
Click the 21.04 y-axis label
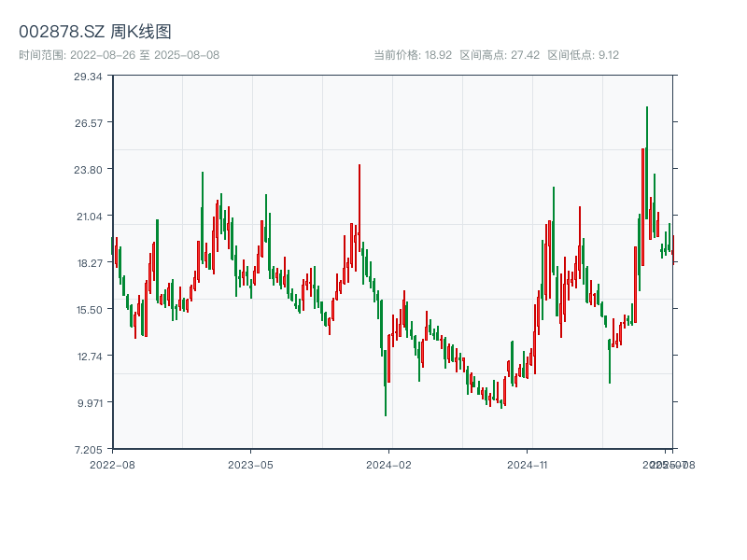tap(90, 217)
